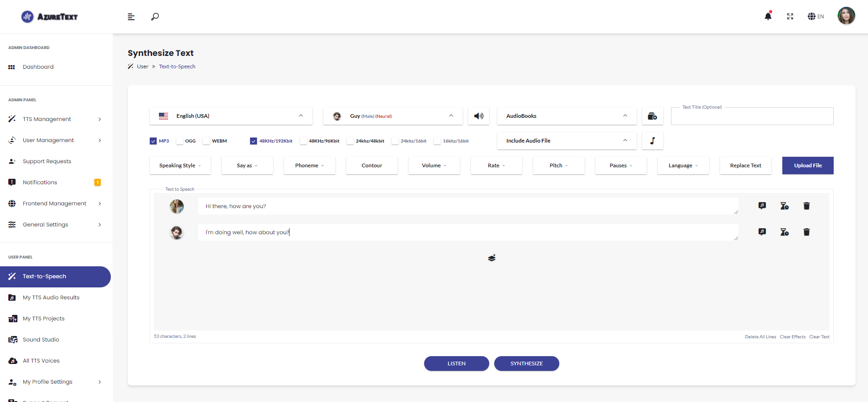The image size is (868, 402).
Task: Toggle the 24khz/48kbit quality checkbox
Action: tap(350, 141)
